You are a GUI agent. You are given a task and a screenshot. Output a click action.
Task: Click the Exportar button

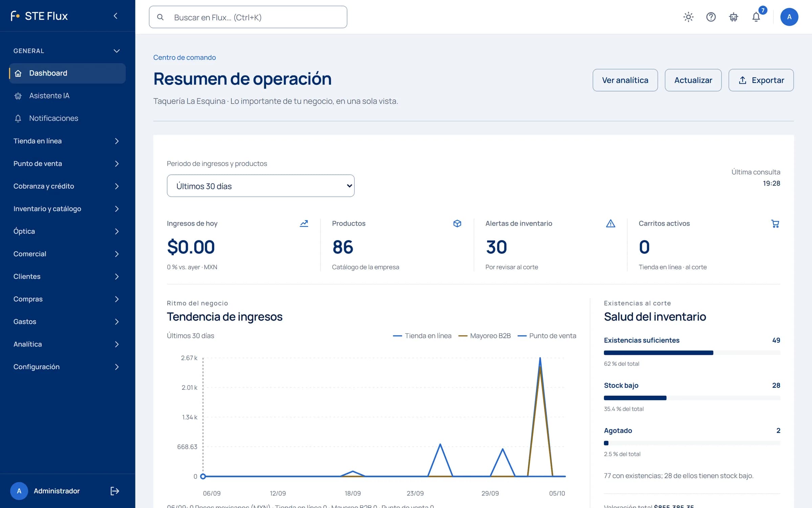tap(761, 80)
